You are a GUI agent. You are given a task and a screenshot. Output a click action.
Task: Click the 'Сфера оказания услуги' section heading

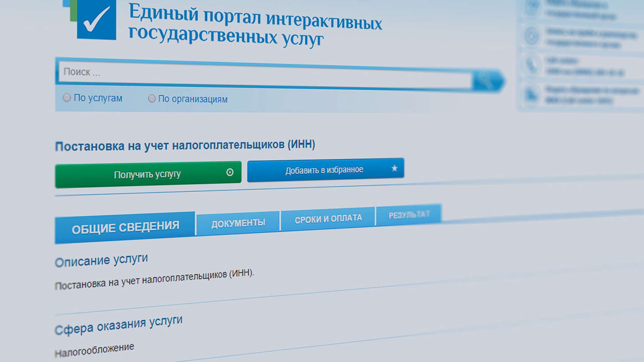(118, 325)
